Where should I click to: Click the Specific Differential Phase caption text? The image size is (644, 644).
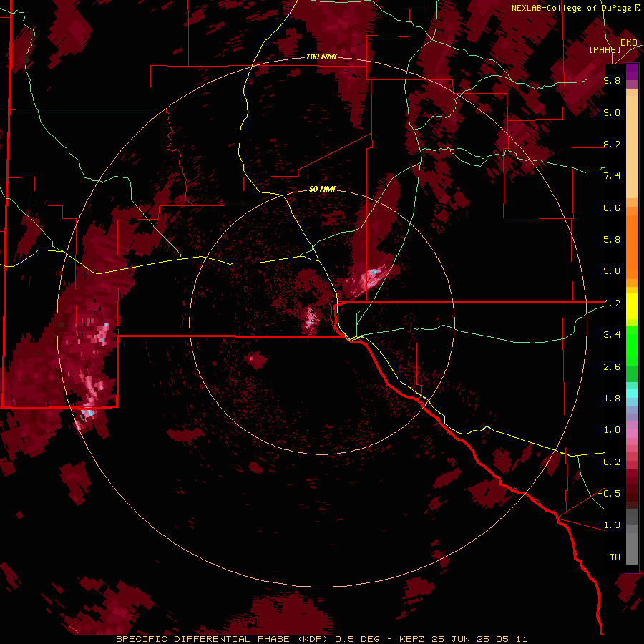coord(321,639)
